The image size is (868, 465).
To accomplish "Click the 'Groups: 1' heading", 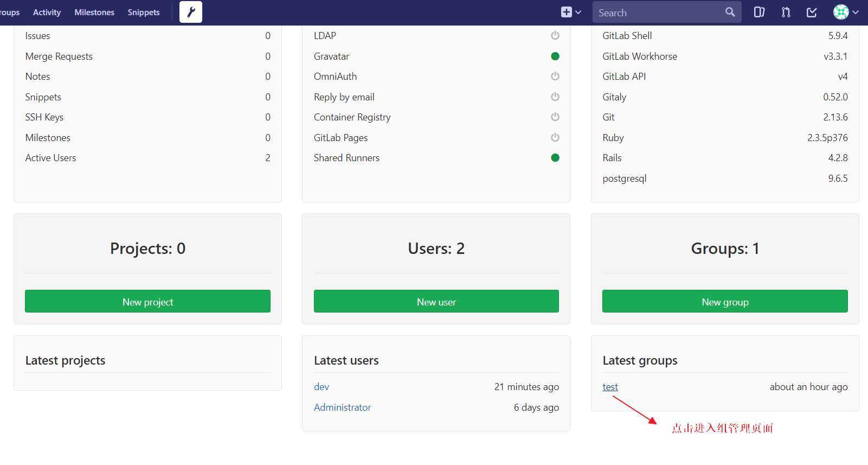I will (725, 249).
